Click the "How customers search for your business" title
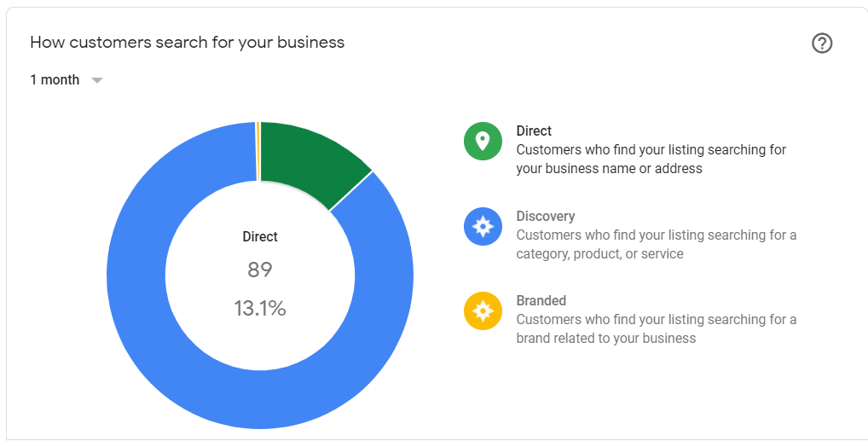The image size is (868, 441). (187, 43)
